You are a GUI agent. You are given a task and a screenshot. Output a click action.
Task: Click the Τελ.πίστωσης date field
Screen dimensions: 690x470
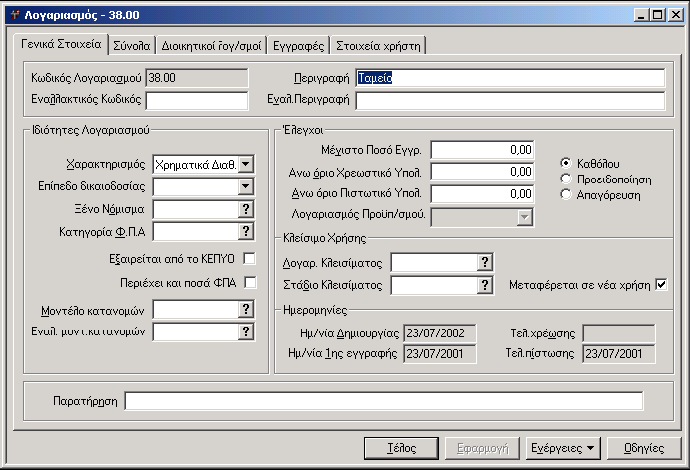619,354
